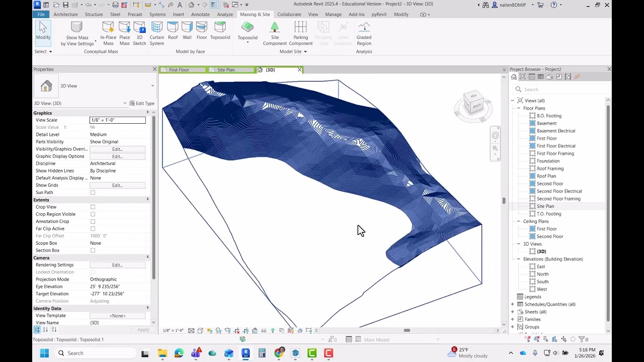Select Toposolid by face tool
The height and width of the screenshot is (362, 644).
220,31
